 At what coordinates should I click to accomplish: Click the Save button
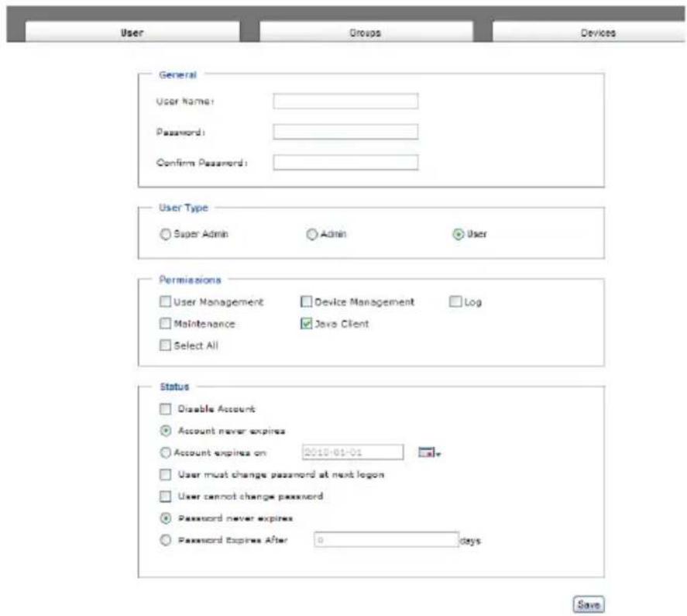coord(589,604)
